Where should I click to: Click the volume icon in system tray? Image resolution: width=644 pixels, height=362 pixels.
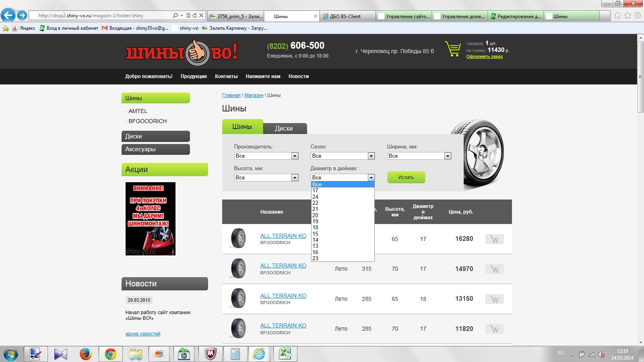click(x=601, y=354)
